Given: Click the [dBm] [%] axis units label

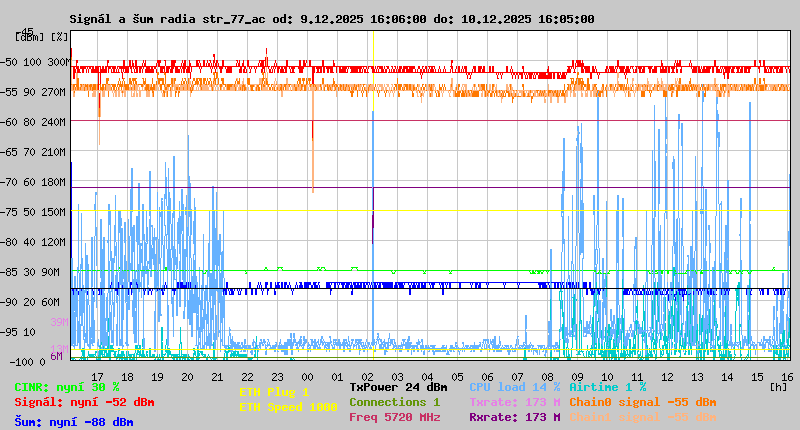Looking at the screenshot, I should [41, 37].
